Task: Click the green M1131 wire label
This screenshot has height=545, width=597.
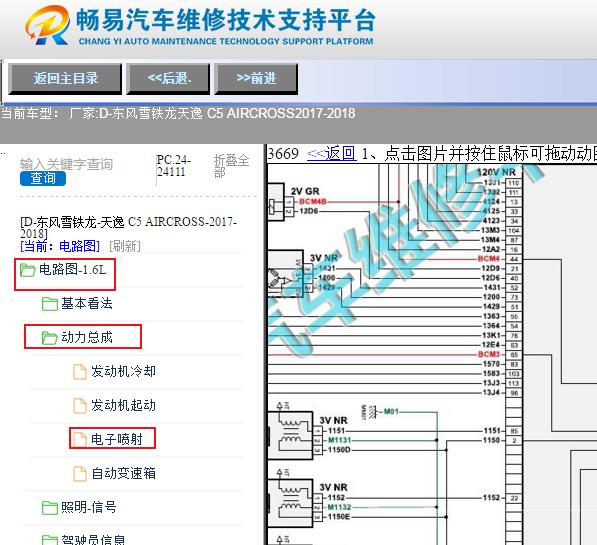Action: pyautogui.click(x=339, y=440)
